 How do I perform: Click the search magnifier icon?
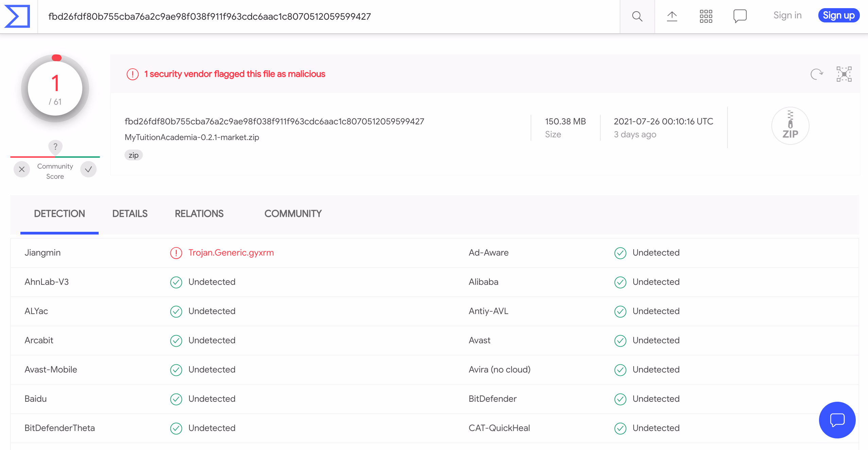(637, 16)
